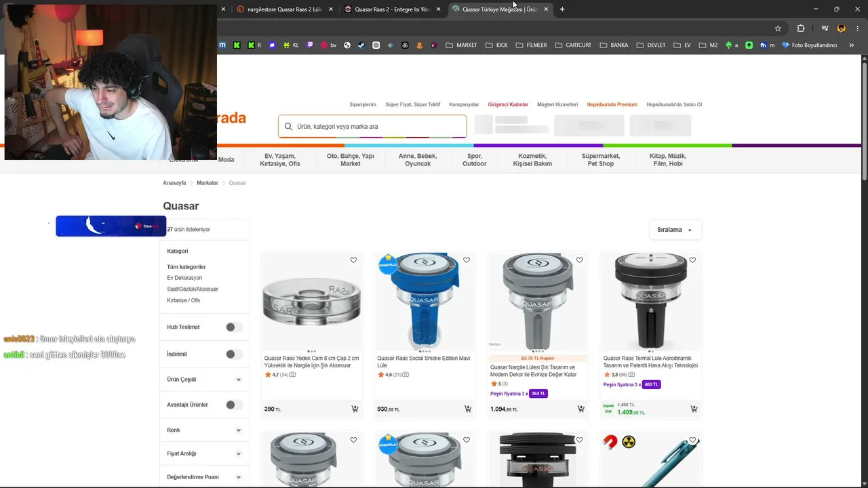Viewport: 868px width, 488px height.
Task: Open the KICK bookmarks folder
Action: click(x=496, y=45)
